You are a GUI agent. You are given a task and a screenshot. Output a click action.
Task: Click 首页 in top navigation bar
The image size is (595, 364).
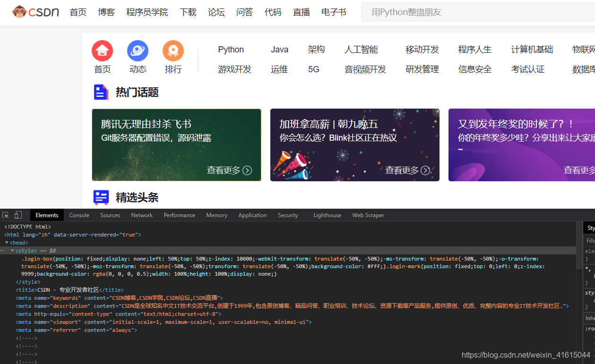[x=78, y=12]
